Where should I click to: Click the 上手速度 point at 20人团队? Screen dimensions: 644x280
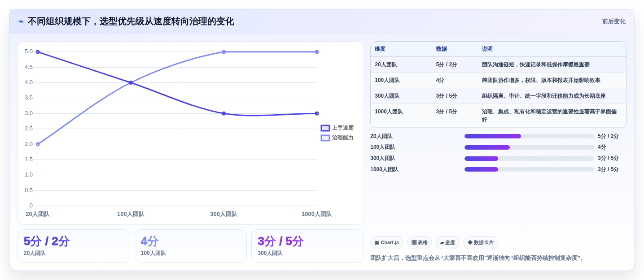click(x=38, y=52)
